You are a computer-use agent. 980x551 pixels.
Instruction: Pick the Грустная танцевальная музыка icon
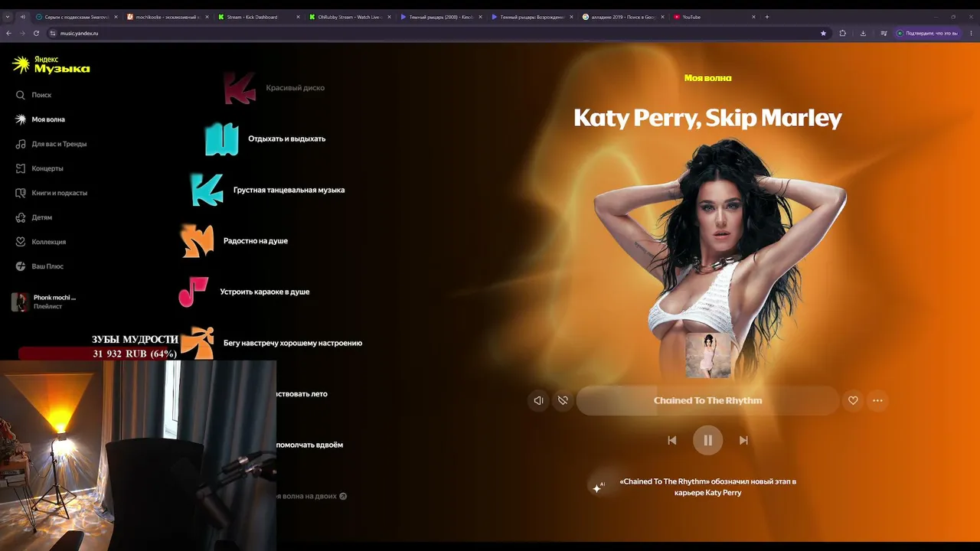click(x=207, y=190)
